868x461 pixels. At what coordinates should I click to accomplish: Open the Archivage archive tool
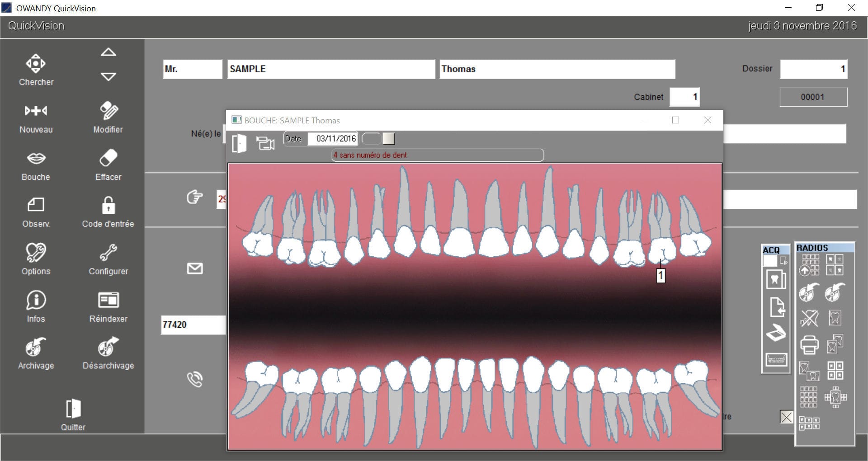pyautogui.click(x=36, y=353)
